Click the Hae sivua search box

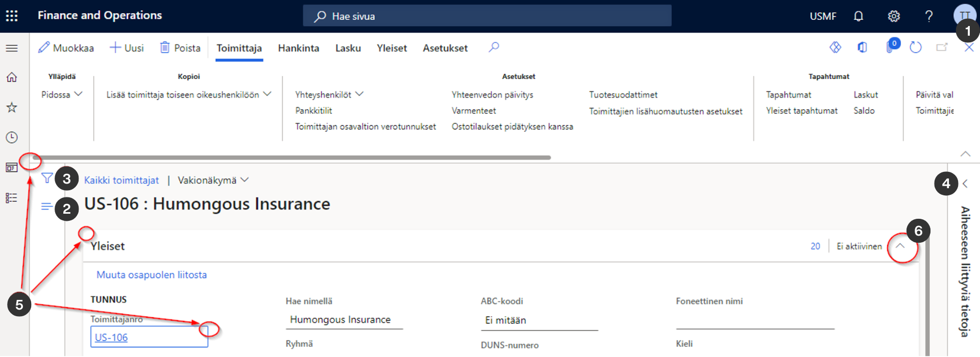point(487,16)
